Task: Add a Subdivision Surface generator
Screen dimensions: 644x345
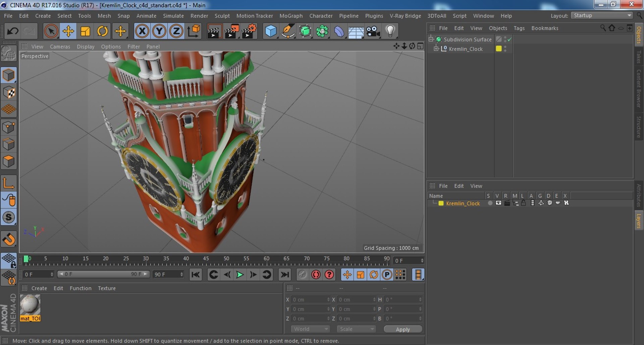Action: 305,31
